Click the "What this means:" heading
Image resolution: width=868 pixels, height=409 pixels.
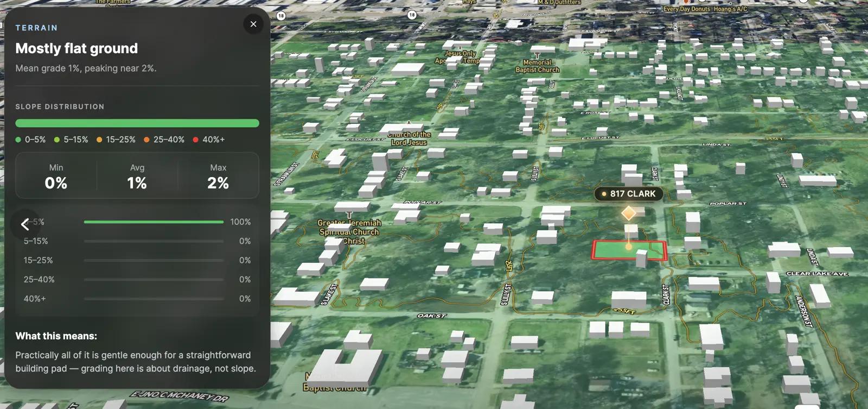[56, 336]
